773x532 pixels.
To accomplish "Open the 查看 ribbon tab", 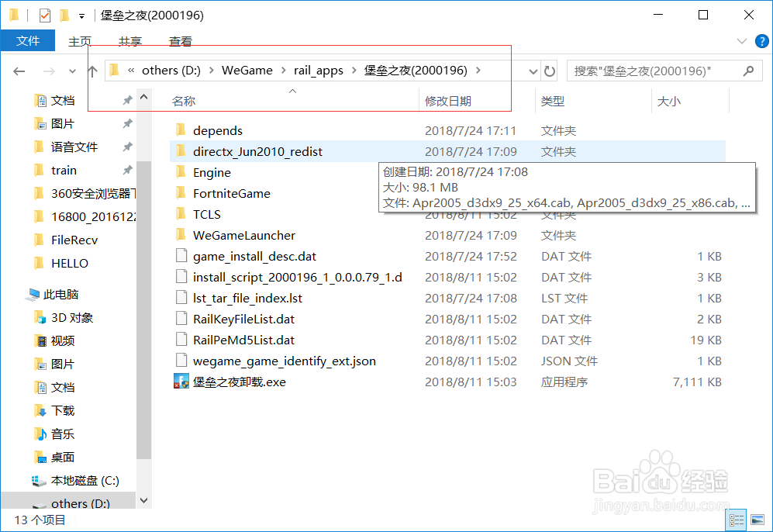I will pyautogui.click(x=181, y=41).
